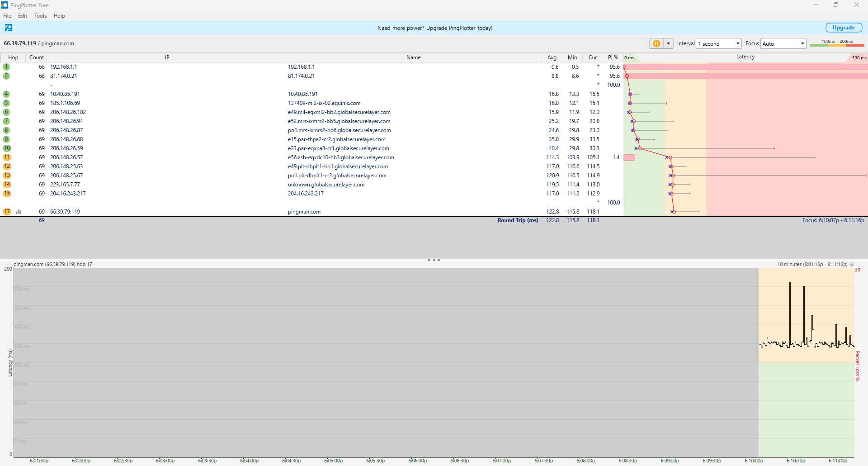This screenshot has height=466, width=868.
Task: Click IP 192.168.1.1 in hop 1 row
Action: click(63, 67)
